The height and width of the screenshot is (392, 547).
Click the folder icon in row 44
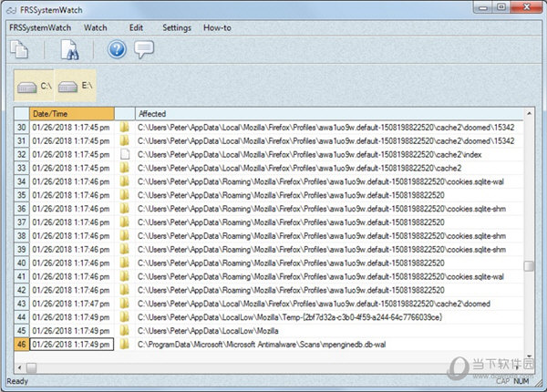coord(125,316)
